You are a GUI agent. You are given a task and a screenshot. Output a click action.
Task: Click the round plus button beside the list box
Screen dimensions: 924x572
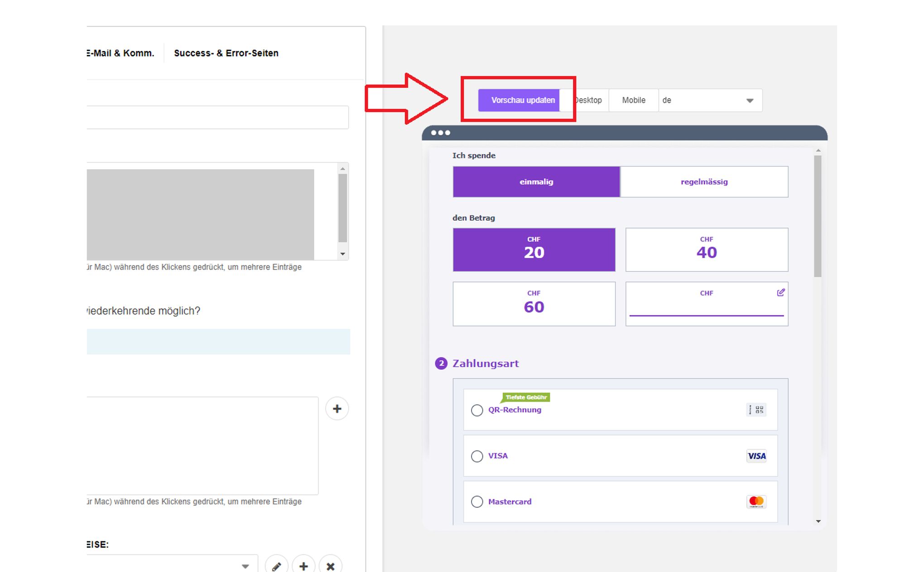337,409
